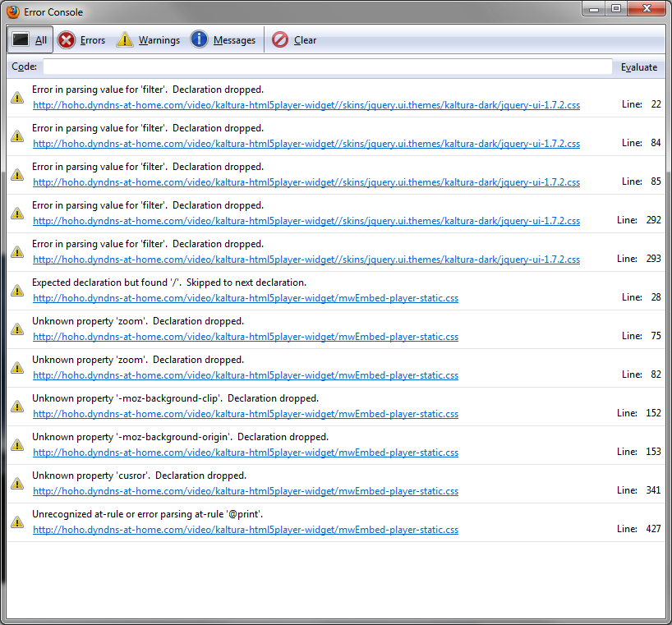Select "Unknown property 'zoom'" text at Line 75

tap(138, 321)
